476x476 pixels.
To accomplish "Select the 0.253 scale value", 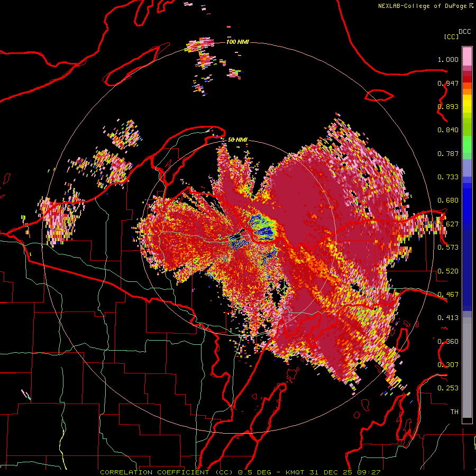I will 448,388.
